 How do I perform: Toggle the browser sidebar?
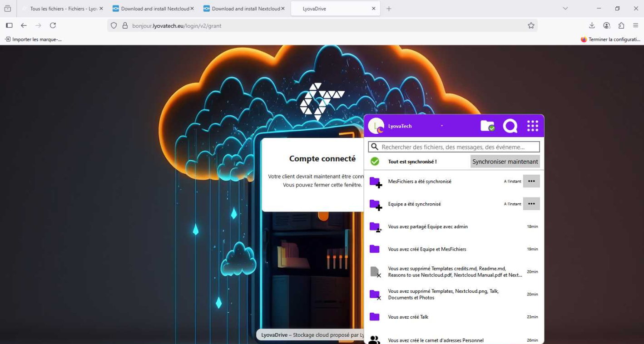pos(9,25)
